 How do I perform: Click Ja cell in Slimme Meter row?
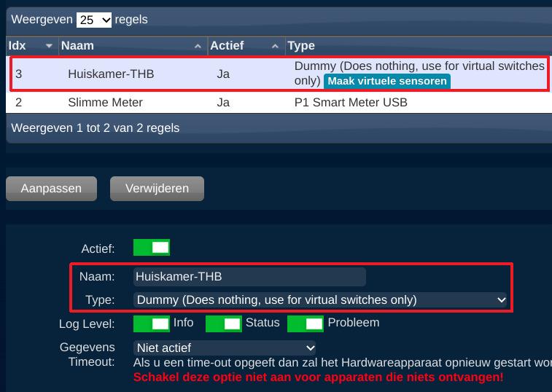point(223,103)
